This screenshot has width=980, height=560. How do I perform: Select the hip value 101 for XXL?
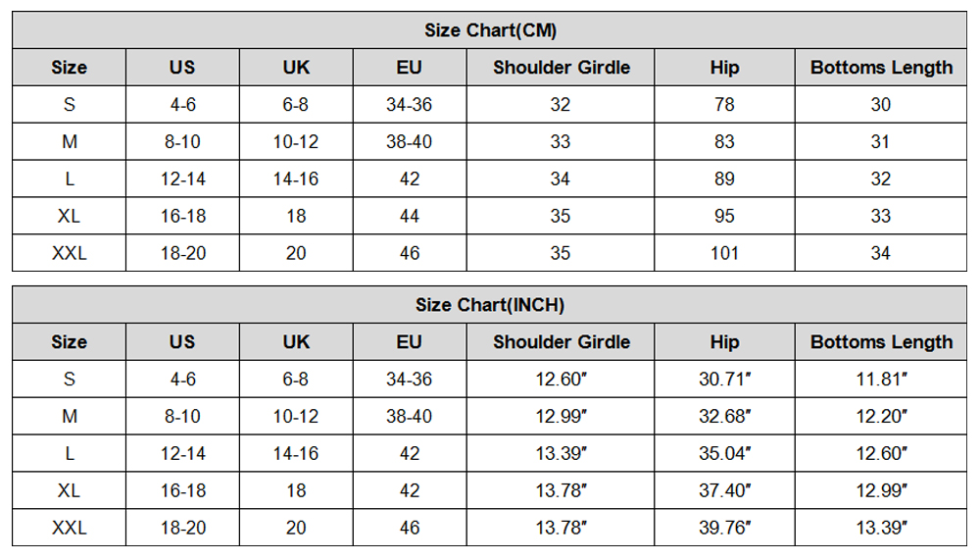[x=724, y=253]
